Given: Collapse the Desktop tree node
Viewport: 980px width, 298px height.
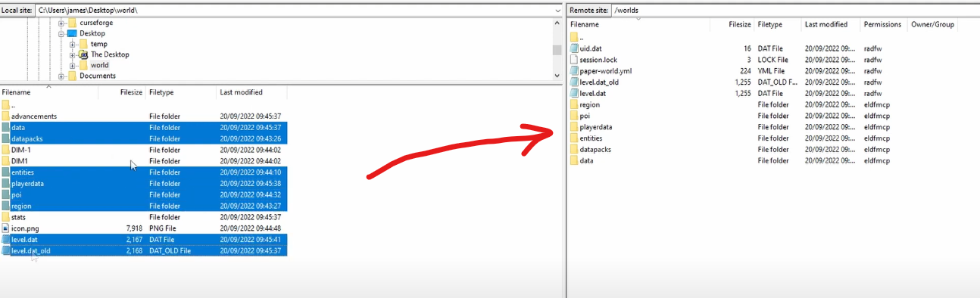Looking at the screenshot, I should tap(61, 33).
